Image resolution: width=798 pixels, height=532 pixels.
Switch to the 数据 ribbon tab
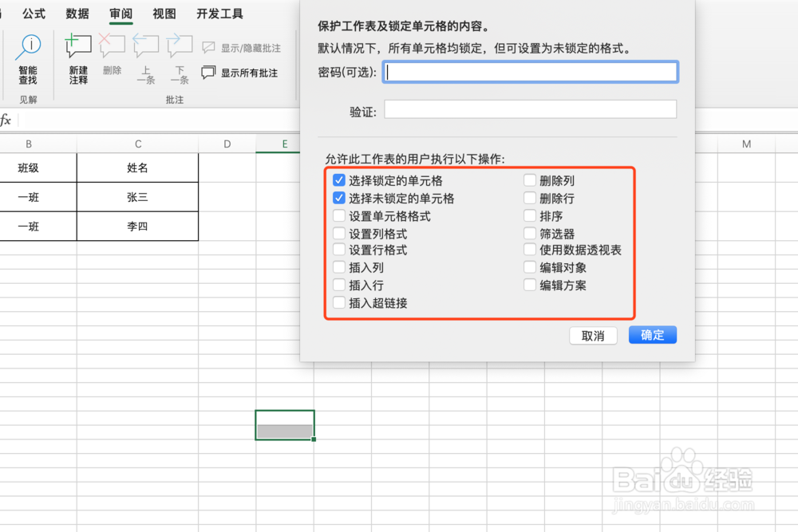(77, 14)
